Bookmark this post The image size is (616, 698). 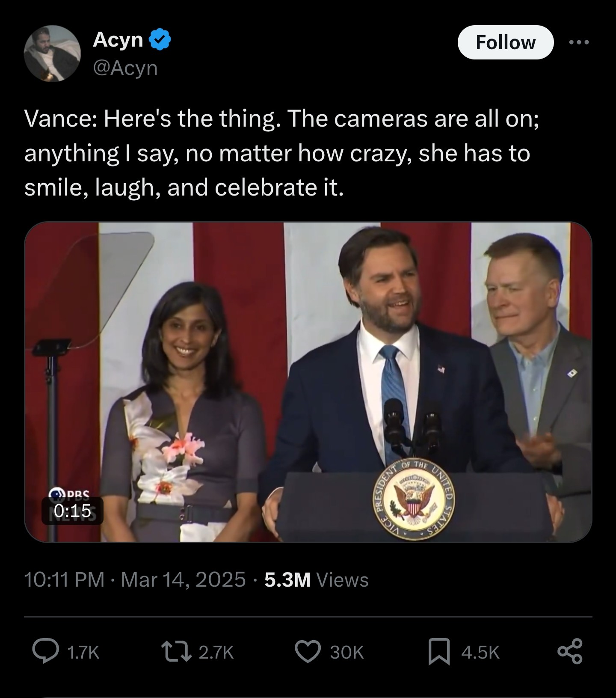pos(439,651)
